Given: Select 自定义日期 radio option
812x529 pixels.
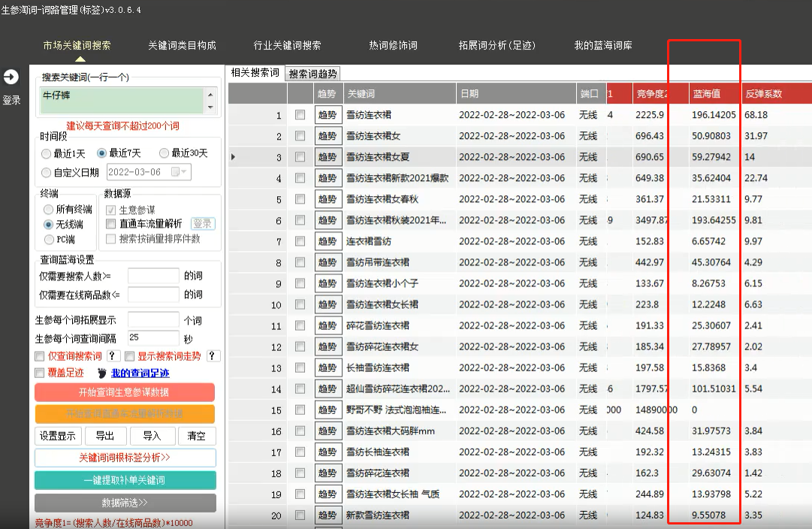Looking at the screenshot, I should [46, 173].
